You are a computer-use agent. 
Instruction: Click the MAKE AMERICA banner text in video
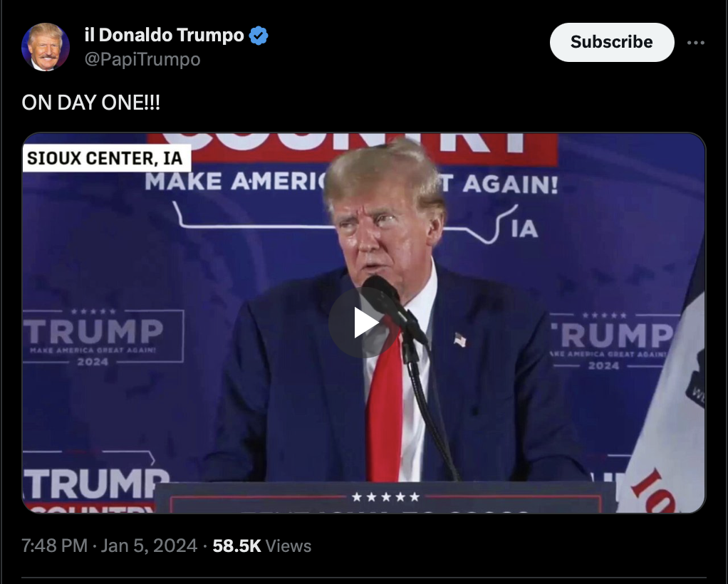click(x=351, y=182)
